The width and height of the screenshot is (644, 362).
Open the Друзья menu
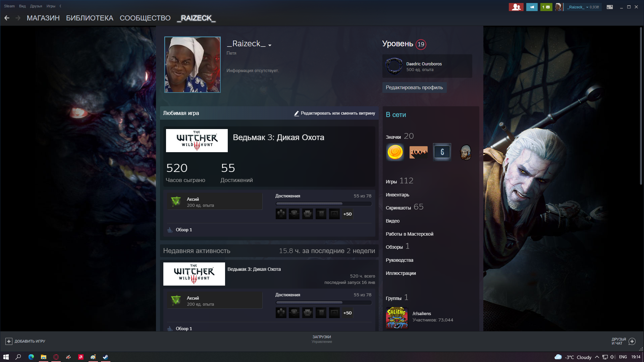coord(36,6)
